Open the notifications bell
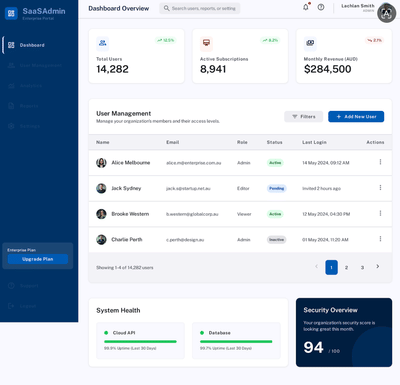The width and height of the screenshot is (400, 385). click(x=306, y=7)
